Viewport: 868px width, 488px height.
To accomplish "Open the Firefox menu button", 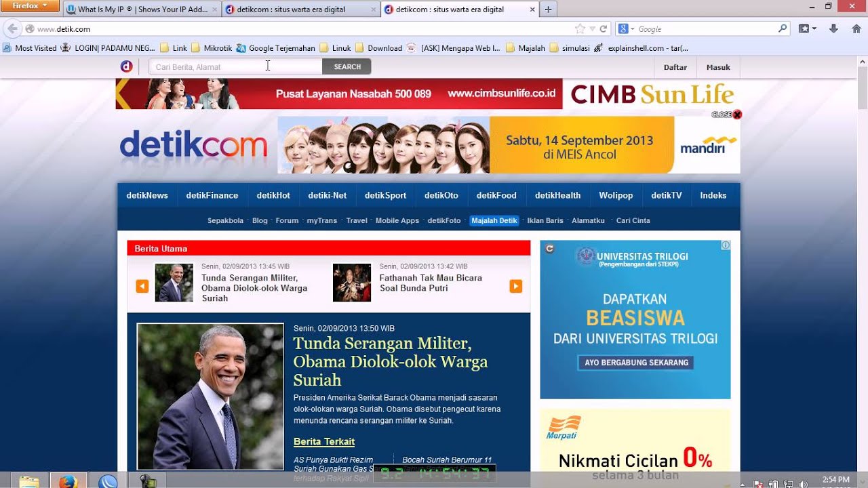I will click(x=31, y=6).
